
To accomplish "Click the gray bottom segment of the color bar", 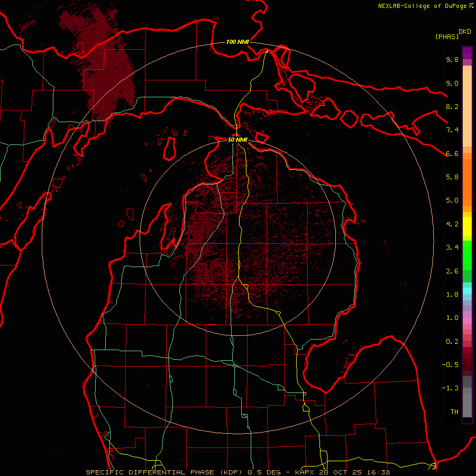I will (467, 405).
